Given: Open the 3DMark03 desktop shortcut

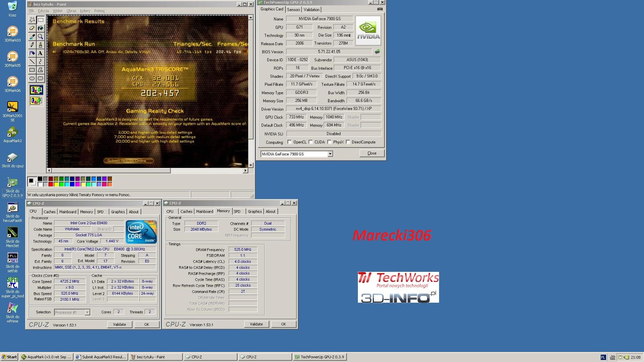Looking at the screenshot, I should [x=12, y=34].
